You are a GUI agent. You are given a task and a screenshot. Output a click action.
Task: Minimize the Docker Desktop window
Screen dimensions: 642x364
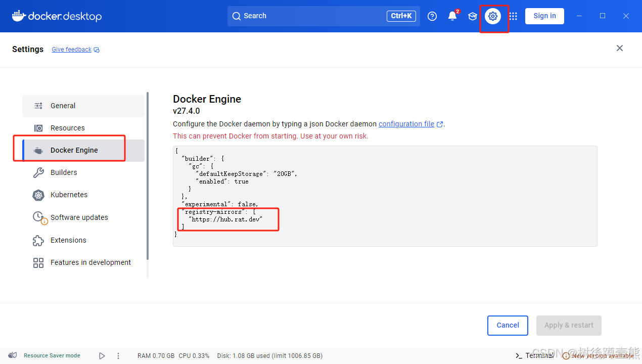pyautogui.click(x=579, y=16)
